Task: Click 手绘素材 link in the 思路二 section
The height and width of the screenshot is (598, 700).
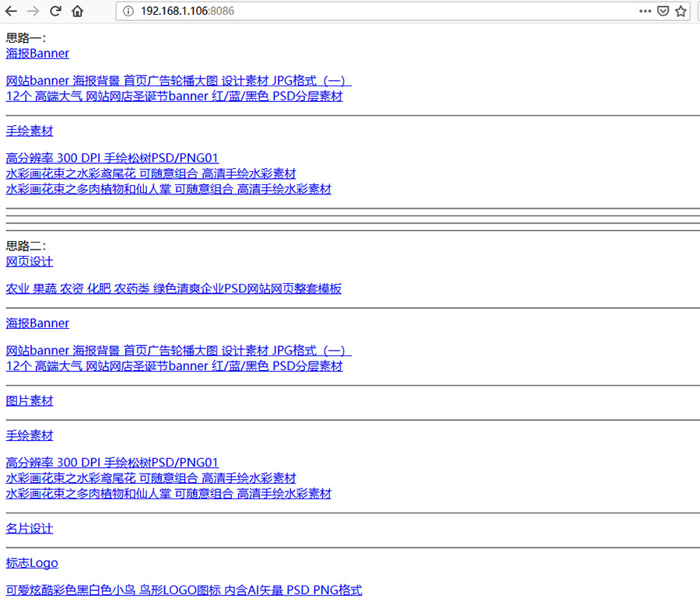Action: (30, 435)
